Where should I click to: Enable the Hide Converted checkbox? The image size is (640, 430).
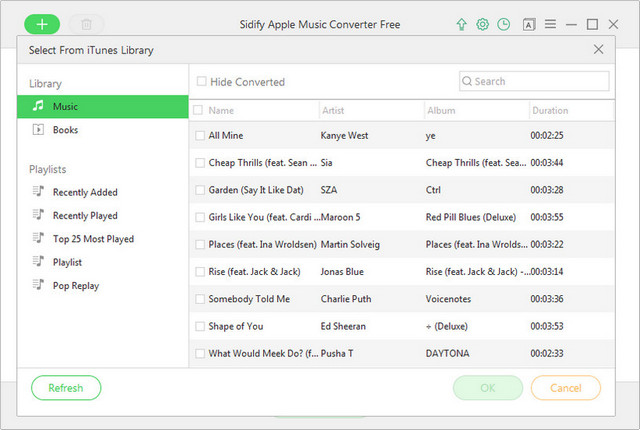pyautogui.click(x=202, y=82)
